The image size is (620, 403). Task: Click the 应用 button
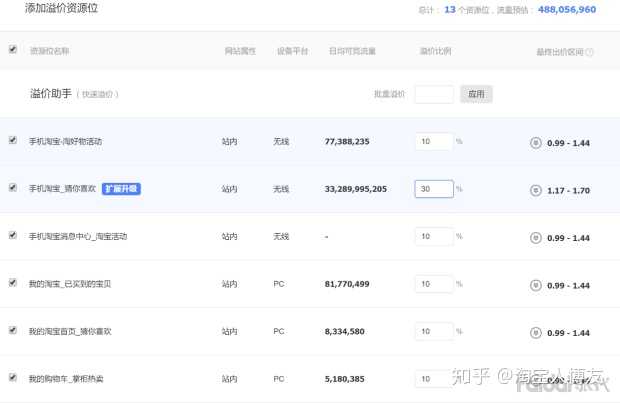(x=476, y=94)
